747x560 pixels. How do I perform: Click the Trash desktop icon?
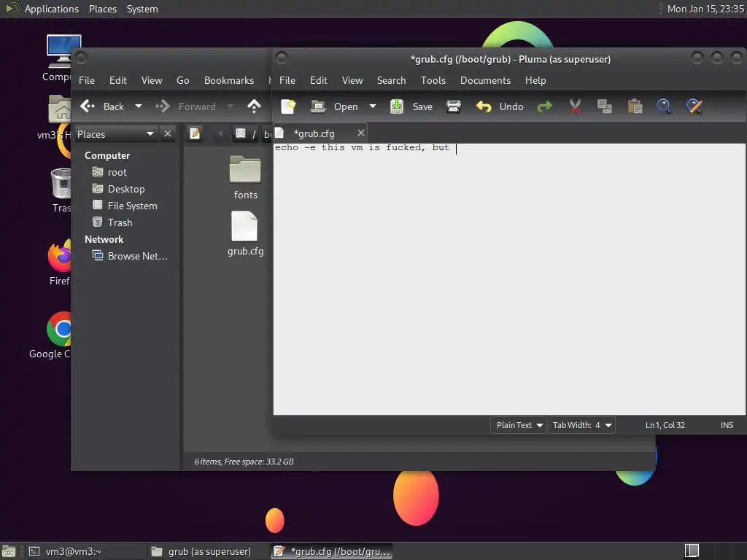click(61, 190)
